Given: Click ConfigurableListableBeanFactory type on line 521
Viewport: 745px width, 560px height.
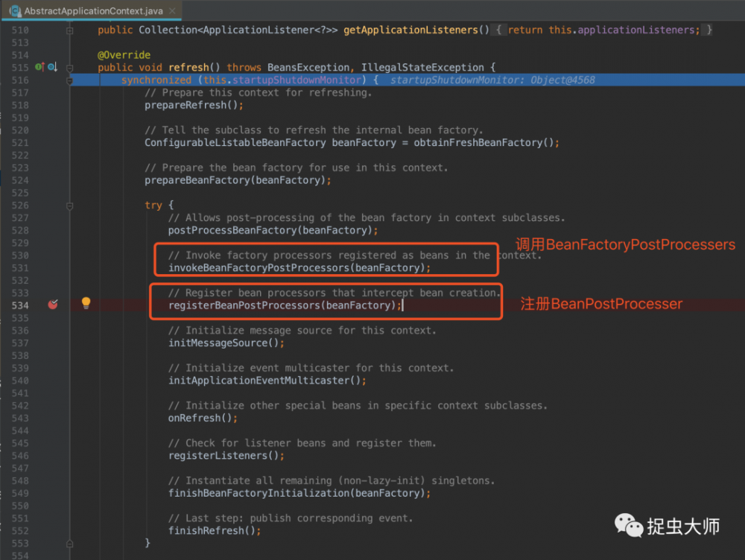Looking at the screenshot, I should (235, 142).
